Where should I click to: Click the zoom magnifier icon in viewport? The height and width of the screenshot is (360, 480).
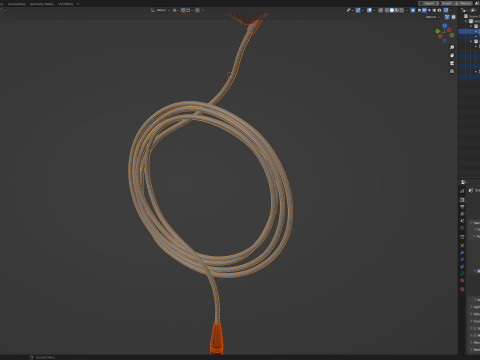click(x=452, y=47)
